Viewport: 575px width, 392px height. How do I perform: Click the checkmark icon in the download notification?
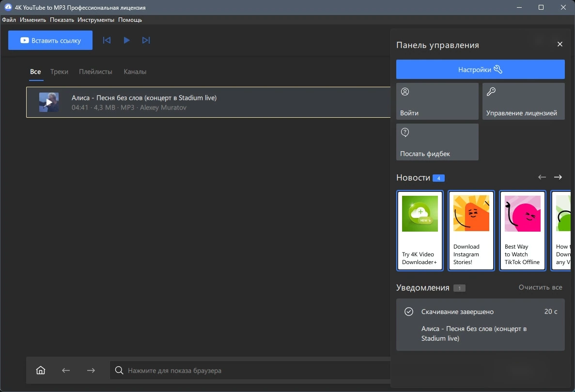tap(408, 312)
